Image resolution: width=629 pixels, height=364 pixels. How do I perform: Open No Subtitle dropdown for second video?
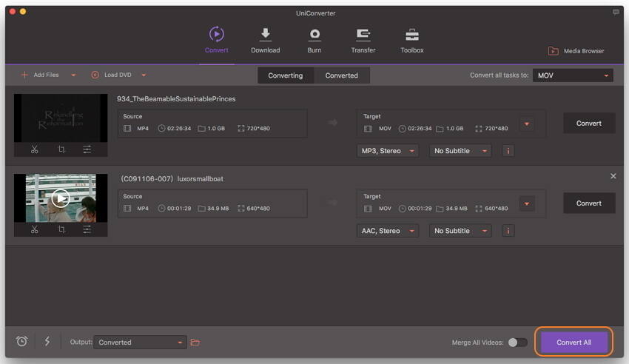tap(461, 231)
